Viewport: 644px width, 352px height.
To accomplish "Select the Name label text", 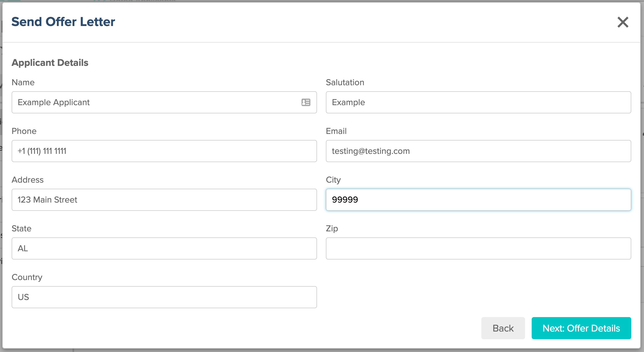I will pos(23,82).
